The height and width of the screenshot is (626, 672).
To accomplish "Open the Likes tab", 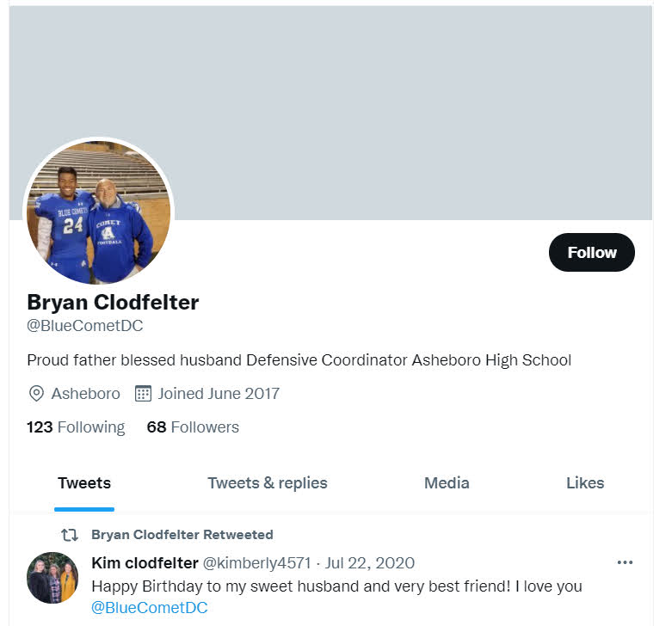I will pyautogui.click(x=585, y=482).
